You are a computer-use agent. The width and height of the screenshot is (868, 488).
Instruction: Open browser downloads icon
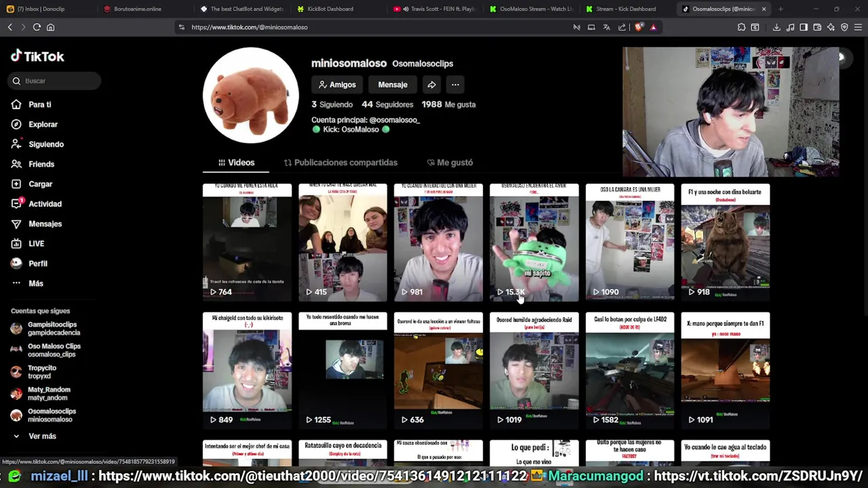click(x=776, y=27)
